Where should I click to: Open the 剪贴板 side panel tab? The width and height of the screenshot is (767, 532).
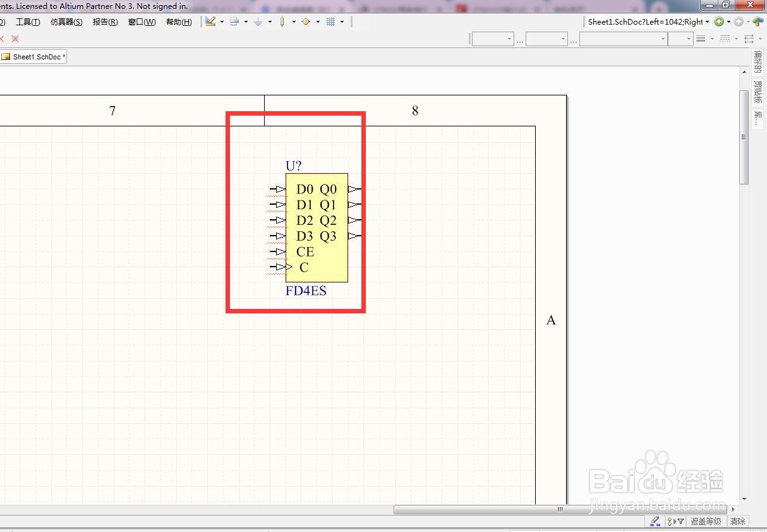[758, 92]
